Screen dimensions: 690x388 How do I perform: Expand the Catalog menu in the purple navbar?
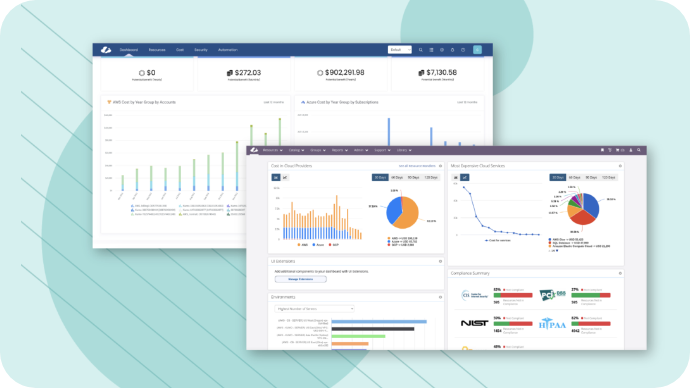[296, 150]
